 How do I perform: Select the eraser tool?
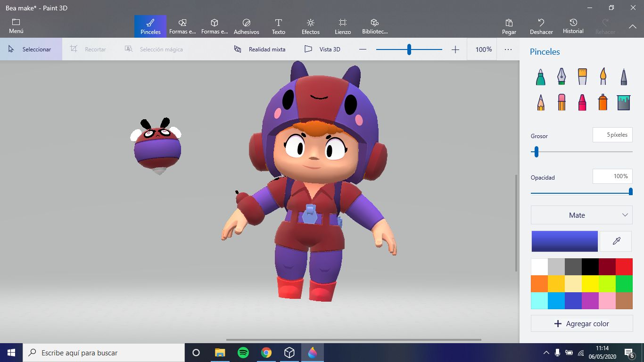(561, 101)
